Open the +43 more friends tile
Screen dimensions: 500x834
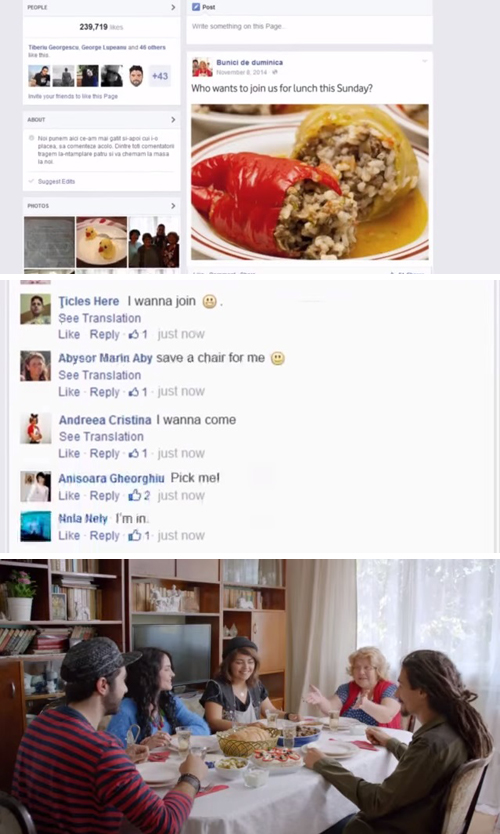pyautogui.click(x=160, y=76)
